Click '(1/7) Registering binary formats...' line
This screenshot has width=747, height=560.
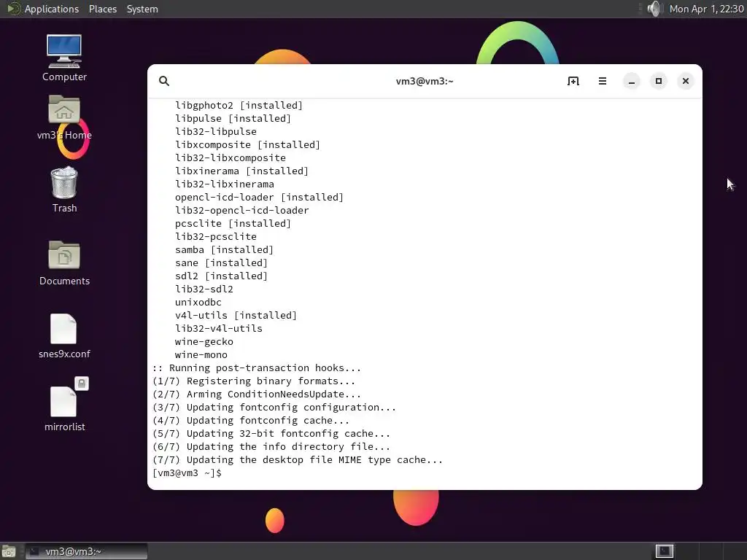coord(254,381)
